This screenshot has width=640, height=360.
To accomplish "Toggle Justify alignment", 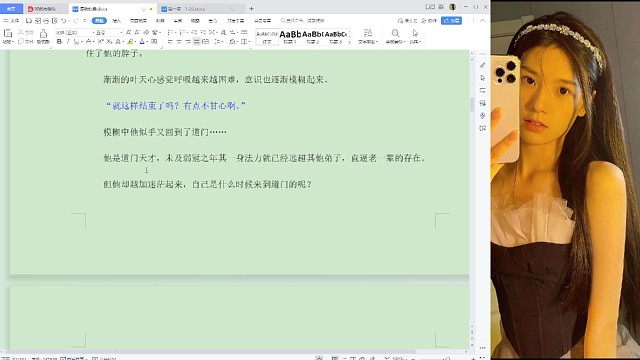I will tap(196, 42).
